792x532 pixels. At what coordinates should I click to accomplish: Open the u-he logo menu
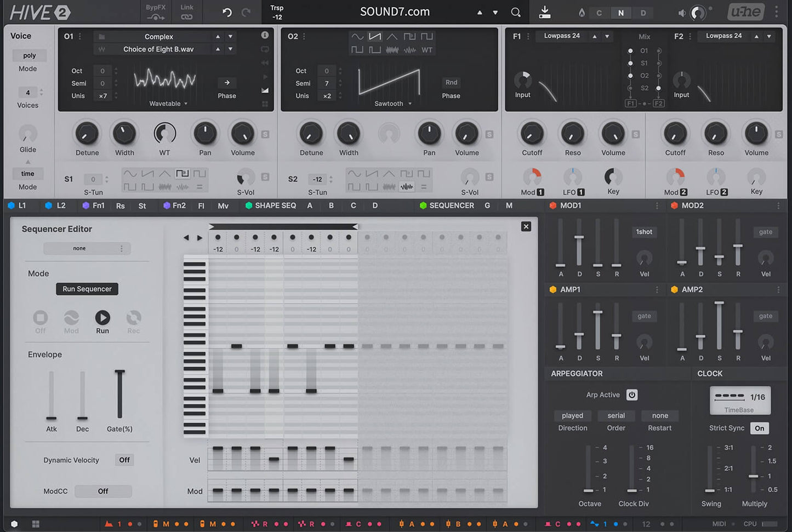pos(746,12)
